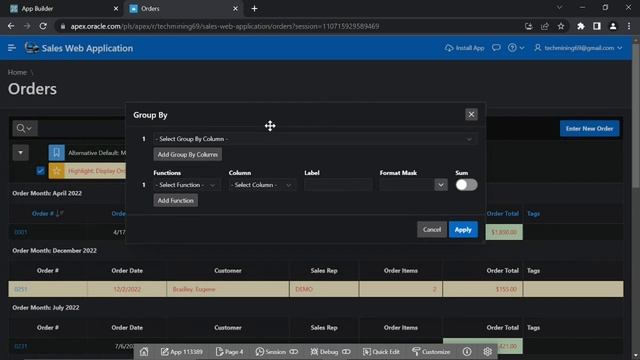This screenshot has width=640, height=360.
Task: Go back in browser history
Action: point(11,26)
